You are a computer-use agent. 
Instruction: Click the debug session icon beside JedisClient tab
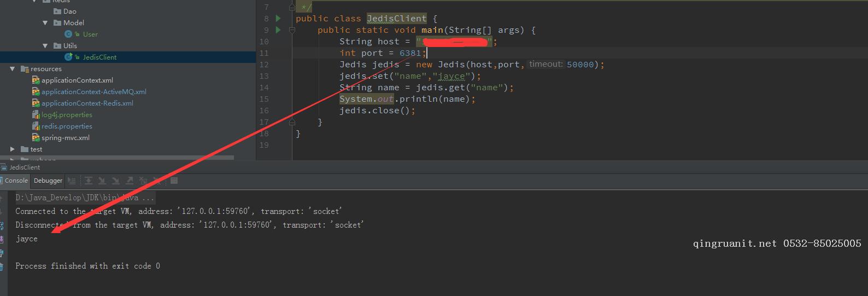[4, 167]
